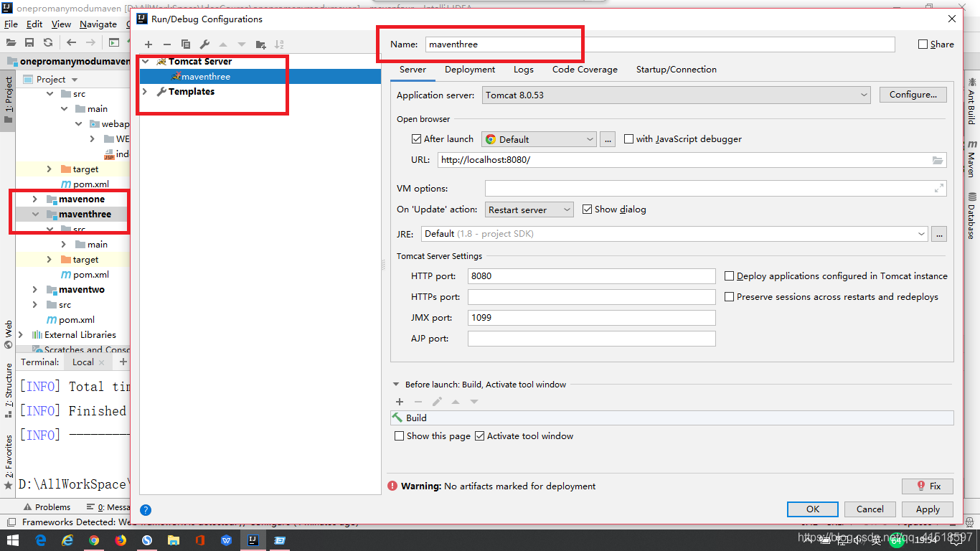Viewport: 980px width, 551px height.
Task: Copy configuration icon in dialog toolbar
Action: pos(186,44)
